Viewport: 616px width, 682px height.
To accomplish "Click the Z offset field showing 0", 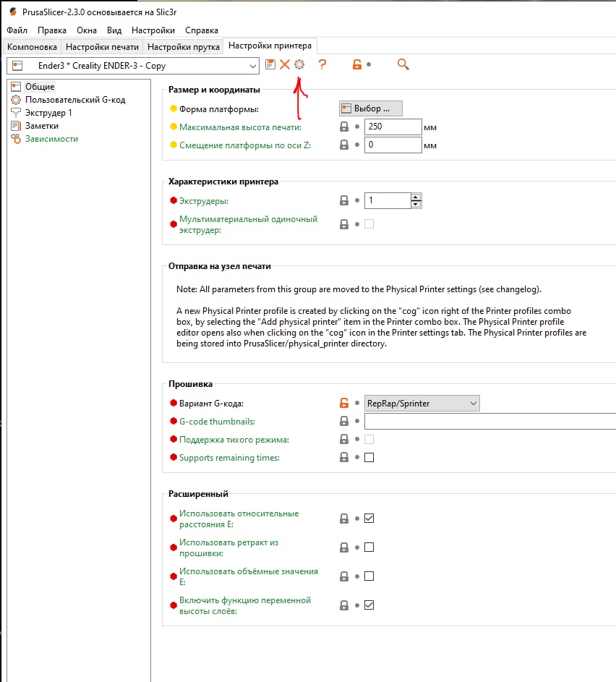I will 393,145.
